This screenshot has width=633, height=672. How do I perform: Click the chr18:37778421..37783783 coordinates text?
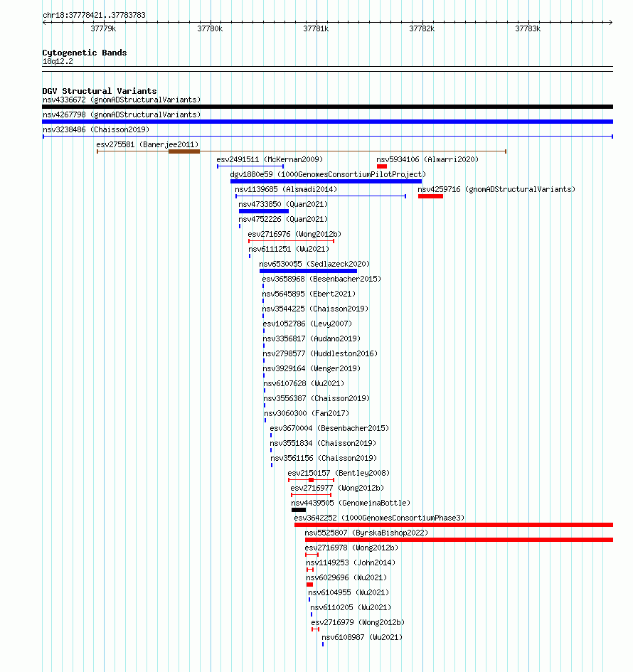point(94,16)
